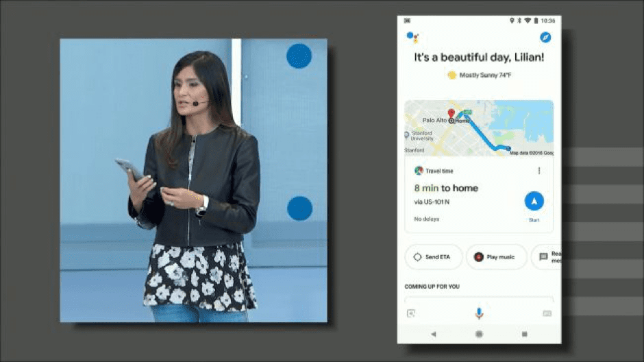Click the 'Start' label under navigation button
644x362 pixels.
pyautogui.click(x=534, y=220)
